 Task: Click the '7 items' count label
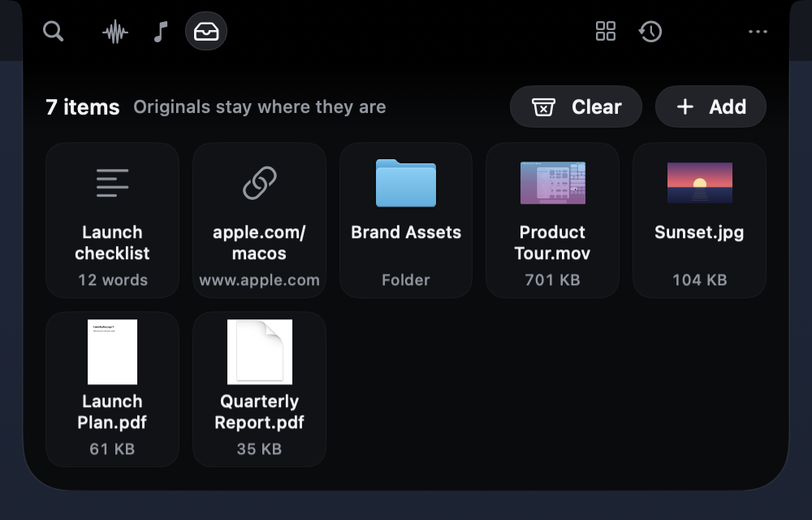(x=82, y=107)
